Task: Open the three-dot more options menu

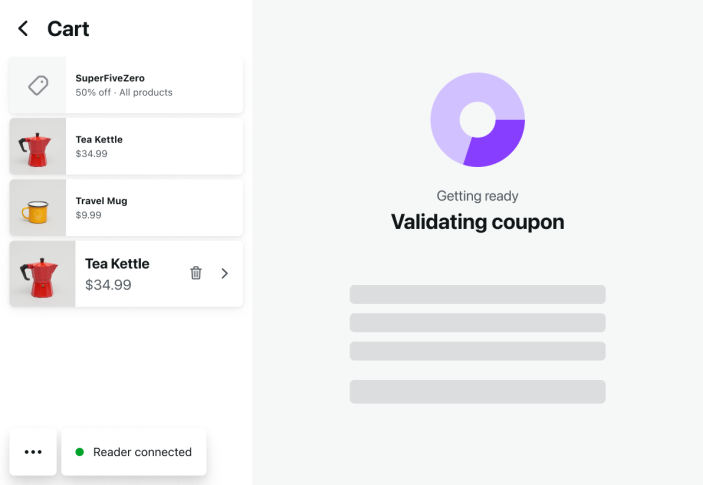Action: (x=33, y=452)
